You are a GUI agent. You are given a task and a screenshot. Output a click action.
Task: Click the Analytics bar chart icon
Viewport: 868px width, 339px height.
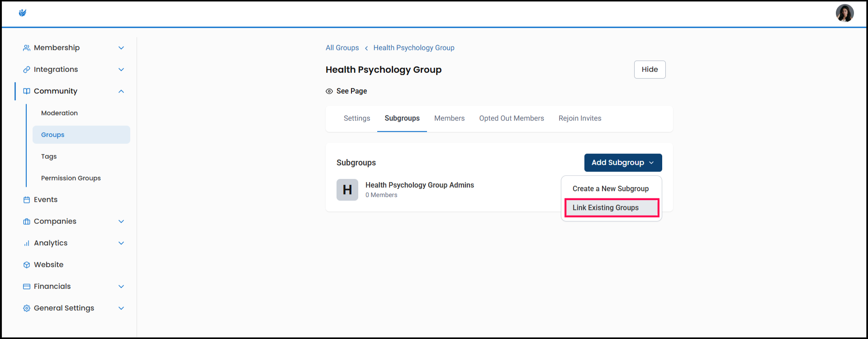click(x=27, y=243)
